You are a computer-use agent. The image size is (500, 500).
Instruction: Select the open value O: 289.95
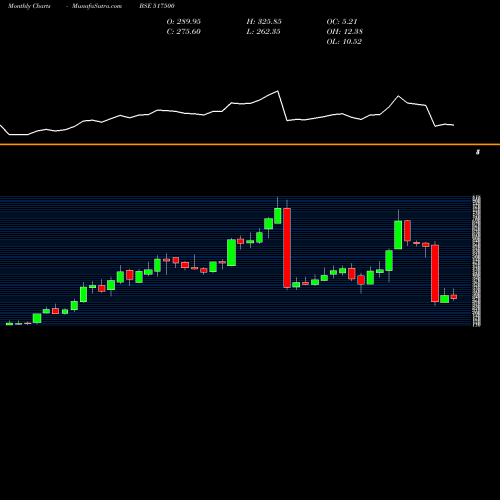(x=184, y=22)
